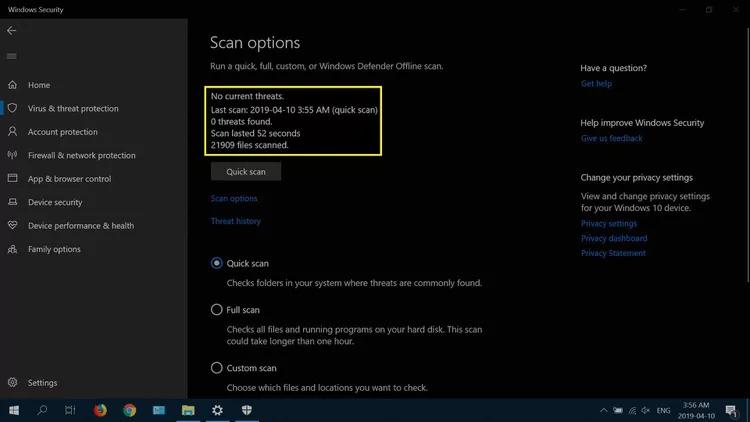Click 'Help improve Windows Security' heading

point(642,123)
